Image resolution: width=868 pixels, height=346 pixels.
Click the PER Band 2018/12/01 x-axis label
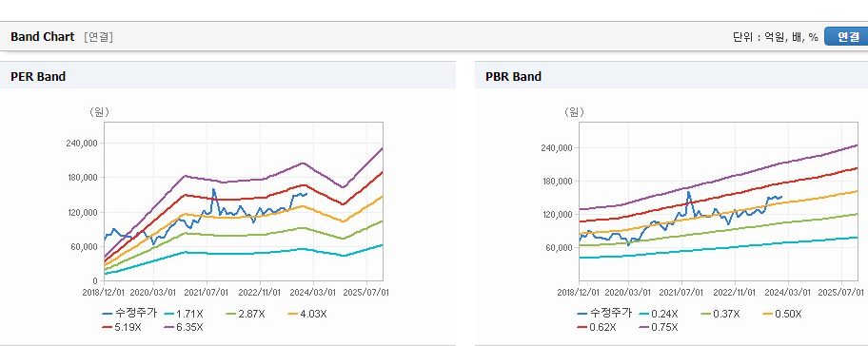[x=104, y=292]
